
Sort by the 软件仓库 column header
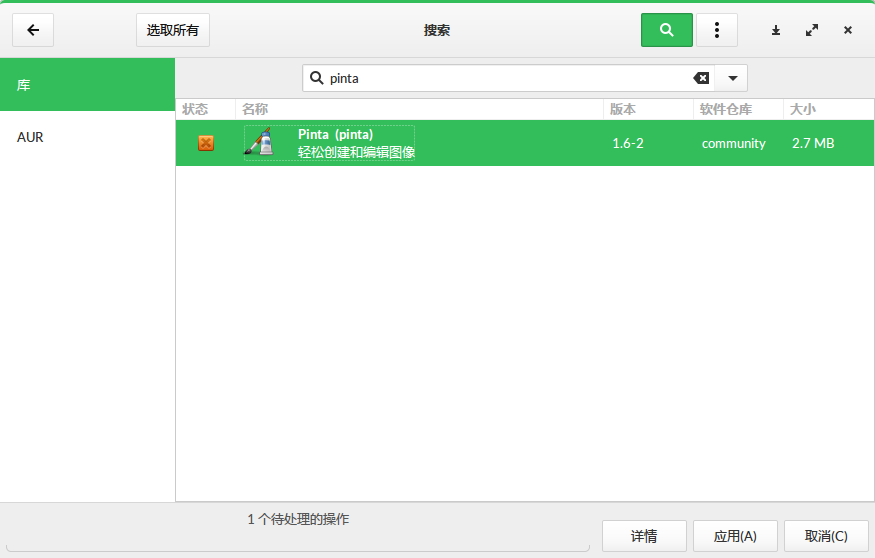click(738, 109)
